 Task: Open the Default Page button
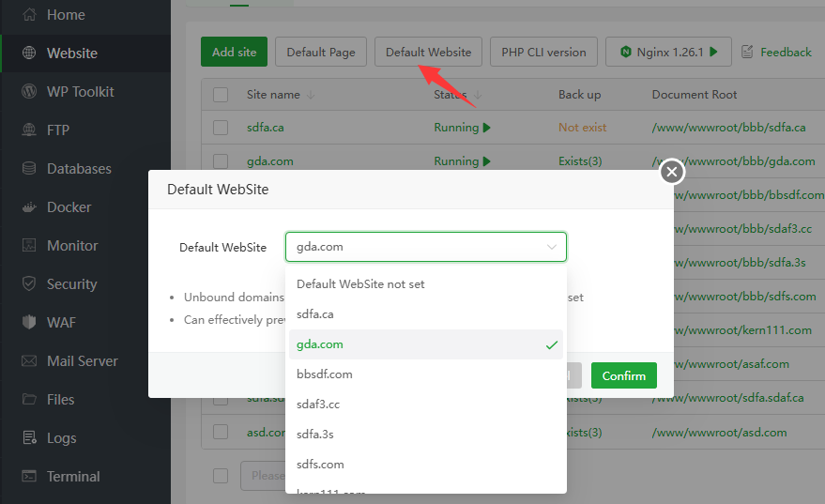coord(320,52)
